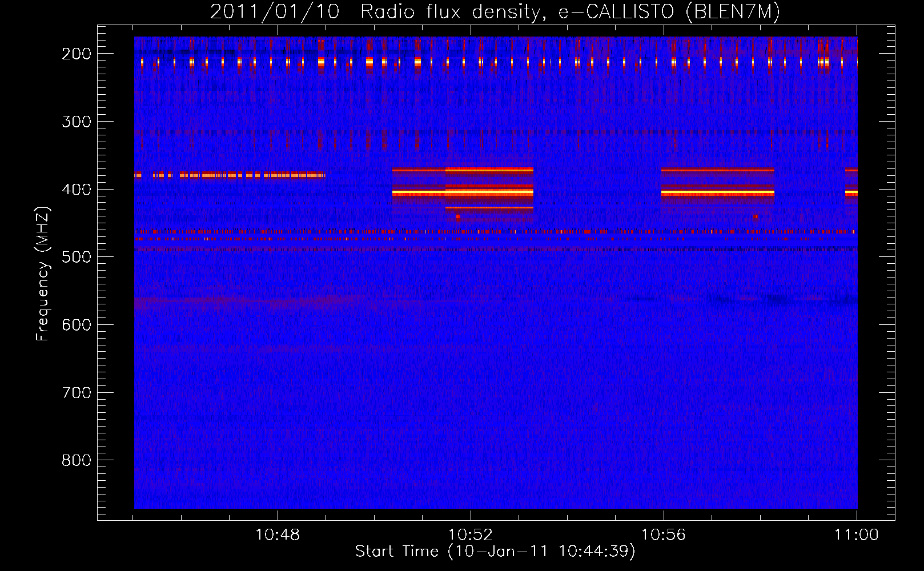Click the 800 frequency tick label
This screenshot has width=924, height=571.
[x=77, y=460]
